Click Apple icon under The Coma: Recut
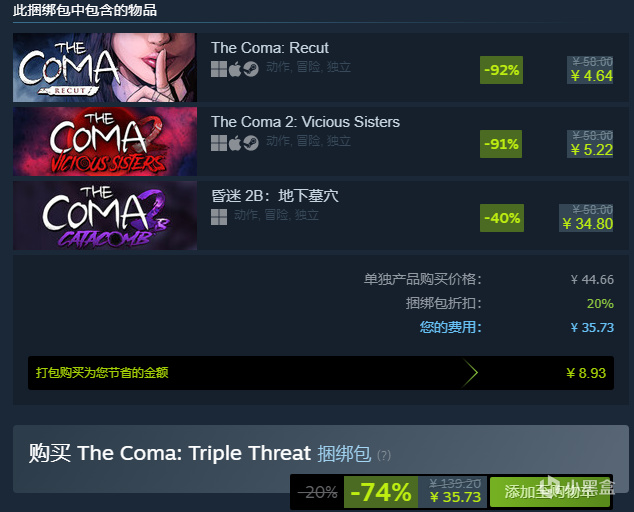The height and width of the screenshot is (512, 634). pos(235,69)
